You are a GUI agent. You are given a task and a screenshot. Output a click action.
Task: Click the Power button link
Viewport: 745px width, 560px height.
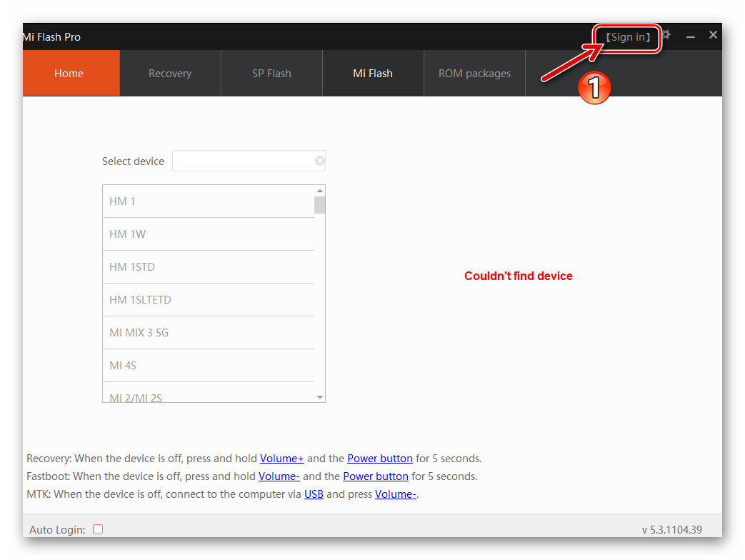click(380, 458)
